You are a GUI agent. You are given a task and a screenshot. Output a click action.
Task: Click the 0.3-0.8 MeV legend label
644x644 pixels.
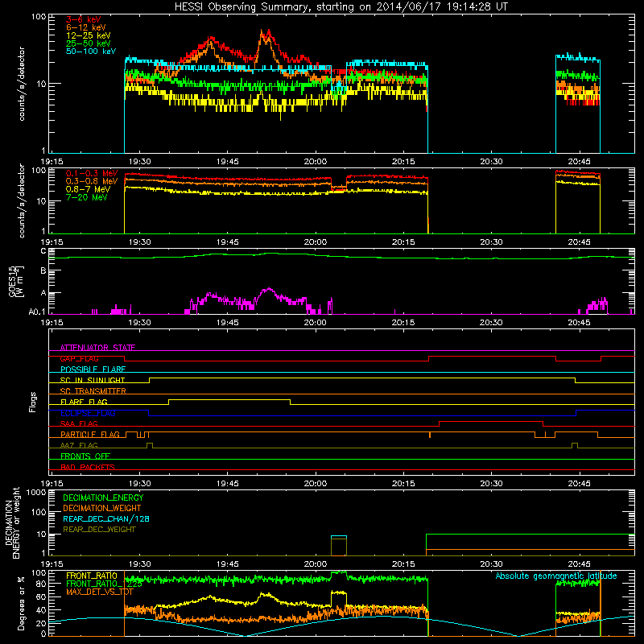(92, 181)
